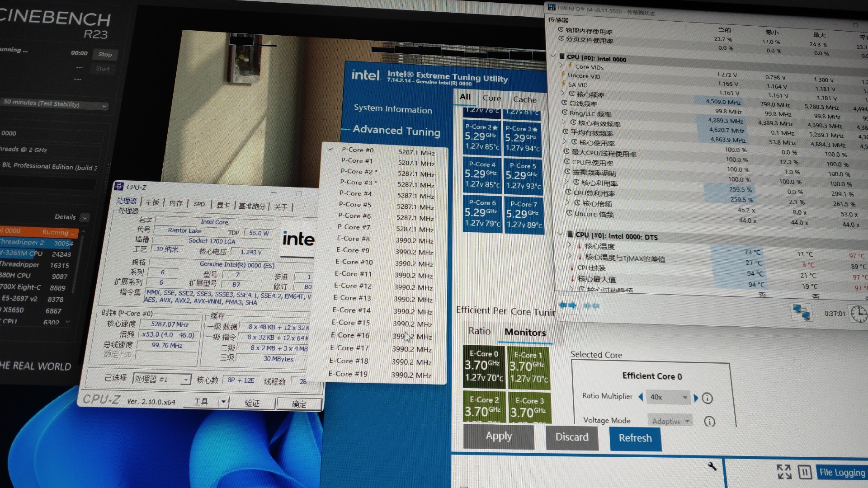Click chip icon of CPU [#0]: Intel 0000

[562, 56]
